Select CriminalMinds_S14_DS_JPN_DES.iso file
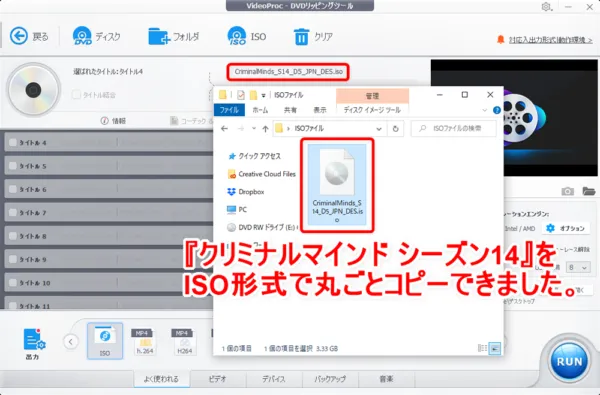The height and width of the screenshot is (395, 600). pos(337,185)
